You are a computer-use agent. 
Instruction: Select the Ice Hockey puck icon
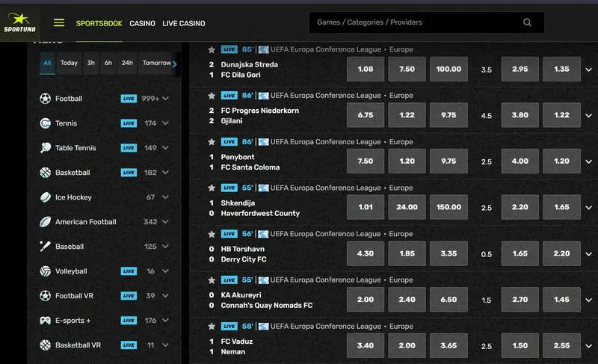click(x=45, y=197)
